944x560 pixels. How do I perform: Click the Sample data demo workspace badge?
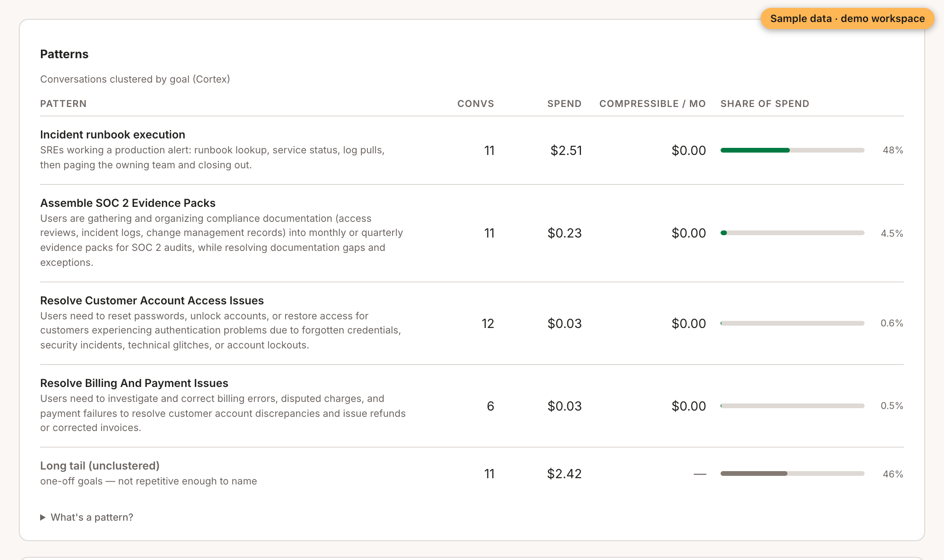coord(847,18)
